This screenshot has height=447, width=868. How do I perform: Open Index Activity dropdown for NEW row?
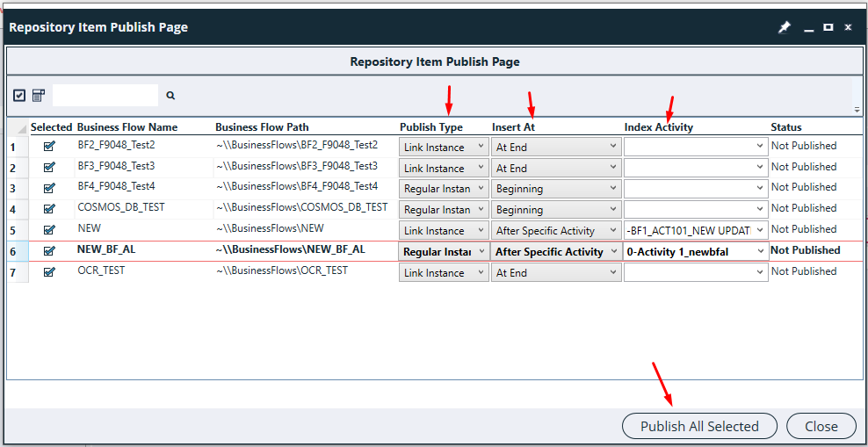(x=697, y=231)
